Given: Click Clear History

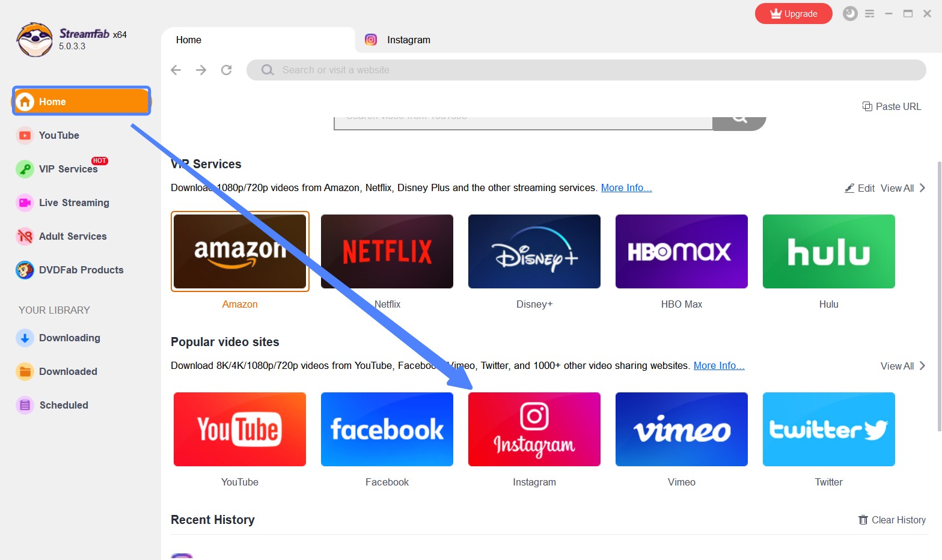Looking at the screenshot, I should (x=892, y=520).
